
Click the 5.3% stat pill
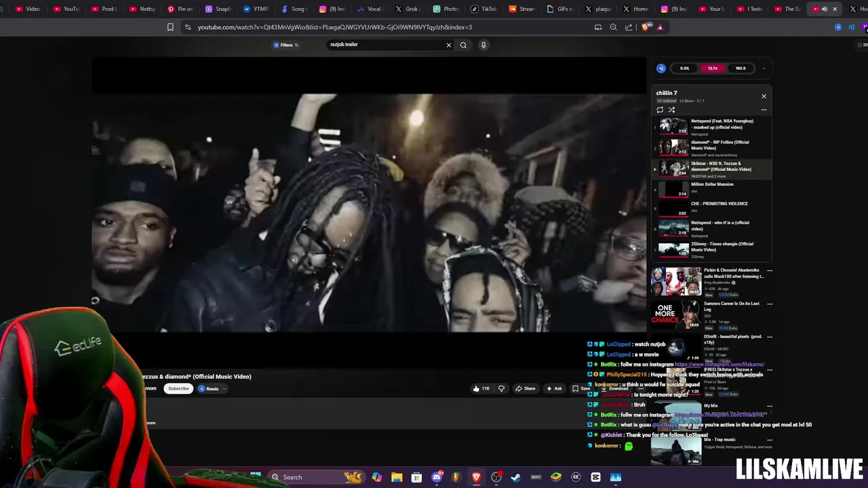(x=684, y=68)
